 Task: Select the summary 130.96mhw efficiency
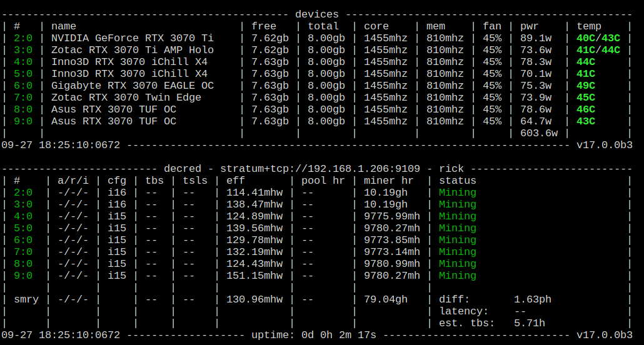[254, 300]
